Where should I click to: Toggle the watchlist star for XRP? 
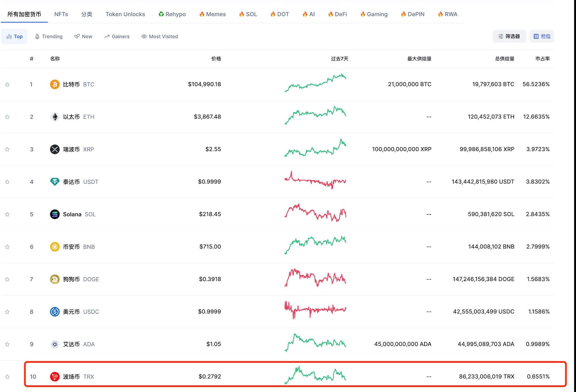[x=7, y=149]
